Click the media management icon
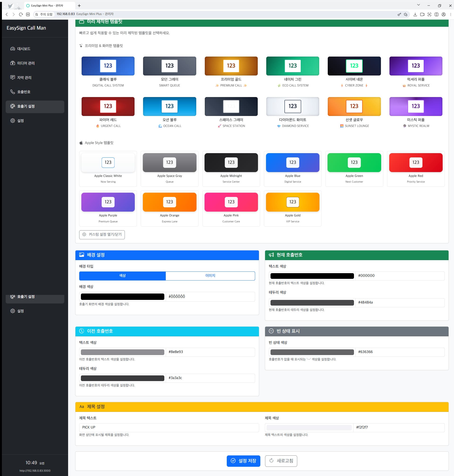This screenshot has height=476, width=454. [x=13, y=63]
